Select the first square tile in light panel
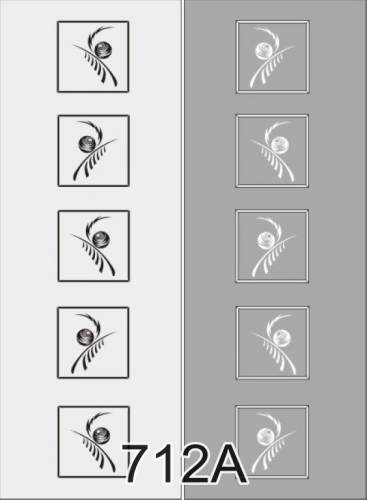 [x=93, y=57]
